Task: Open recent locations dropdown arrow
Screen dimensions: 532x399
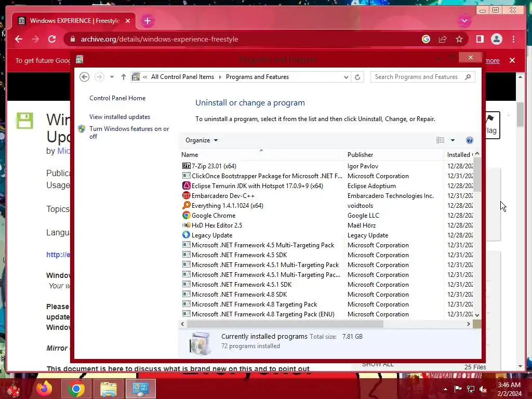Action: coord(112,77)
